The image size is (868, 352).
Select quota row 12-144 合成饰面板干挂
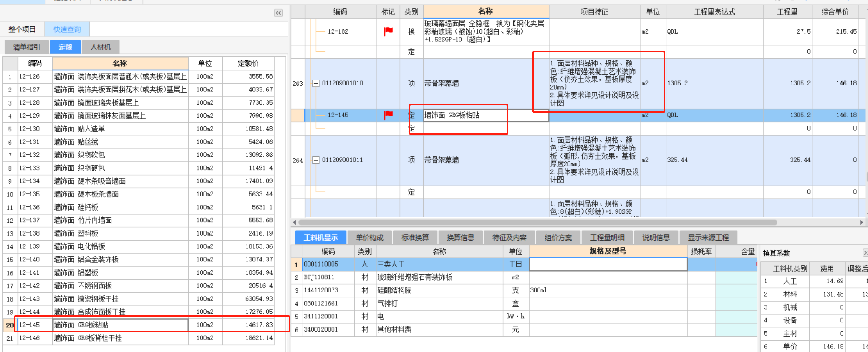pos(139,312)
